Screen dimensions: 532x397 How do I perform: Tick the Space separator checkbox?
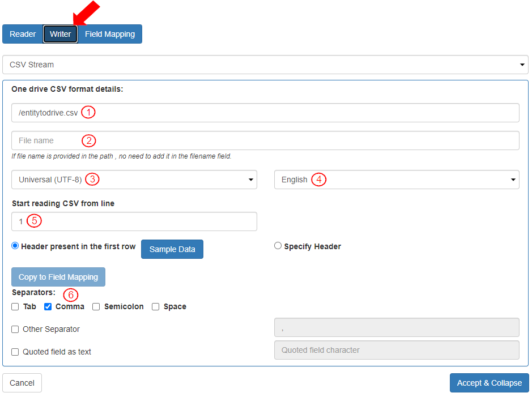(156, 307)
